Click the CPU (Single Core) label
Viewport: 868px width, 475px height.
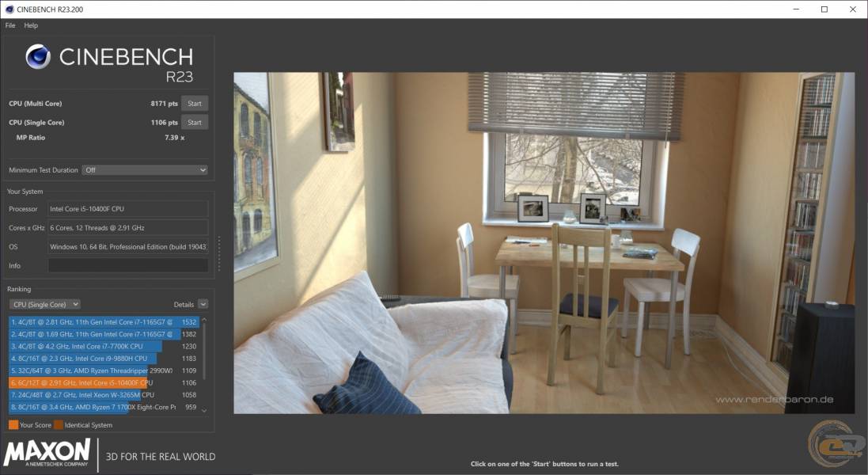pos(36,123)
